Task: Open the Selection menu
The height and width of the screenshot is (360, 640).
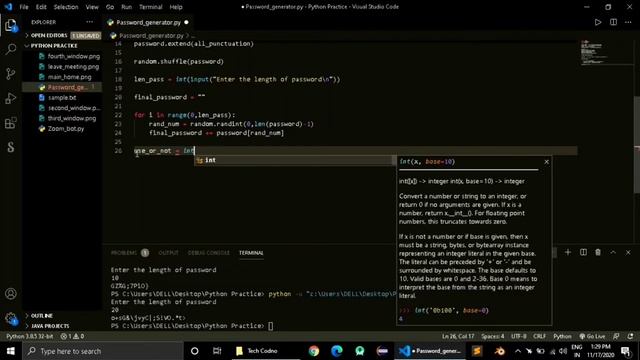Action: click(x=66, y=7)
